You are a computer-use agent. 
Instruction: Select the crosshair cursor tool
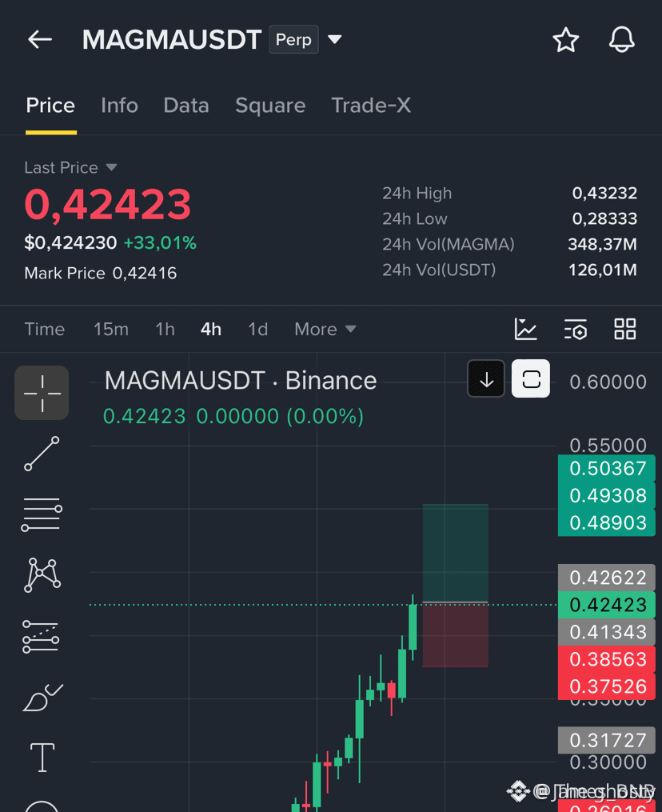42,393
